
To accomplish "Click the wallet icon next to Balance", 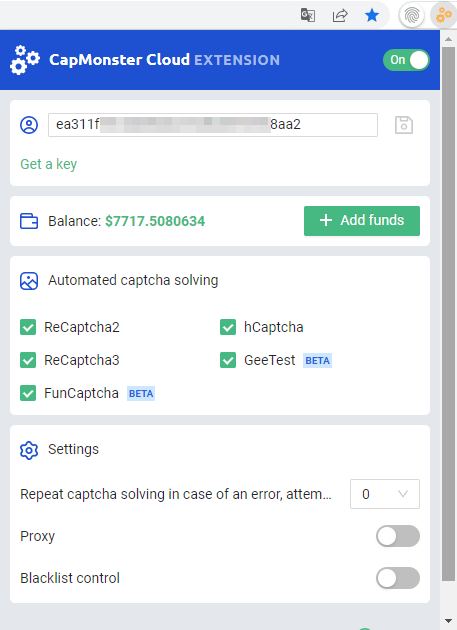I will 29,221.
